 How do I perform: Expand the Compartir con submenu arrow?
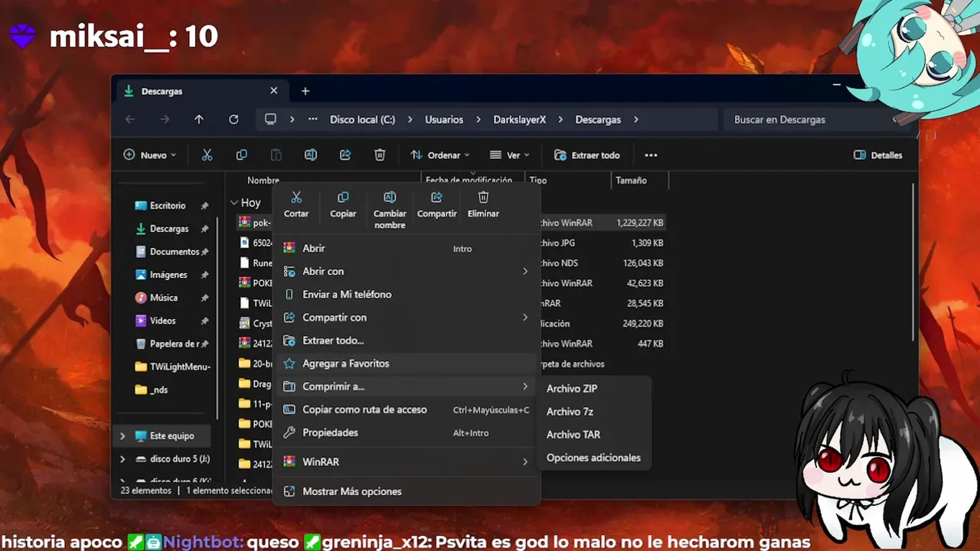[x=525, y=318]
